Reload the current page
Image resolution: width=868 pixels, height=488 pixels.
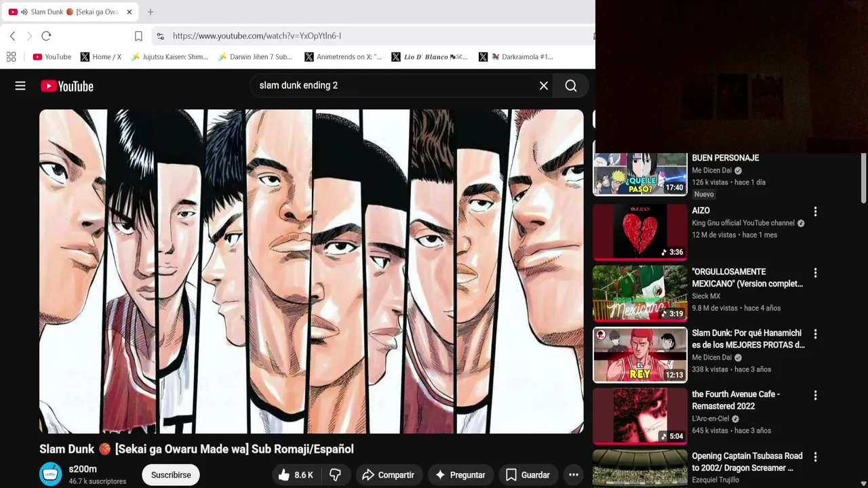click(x=46, y=36)
